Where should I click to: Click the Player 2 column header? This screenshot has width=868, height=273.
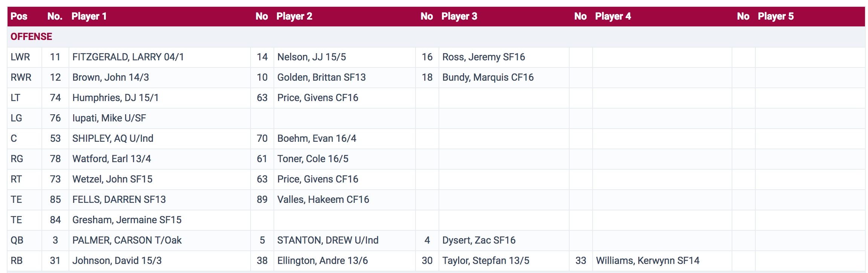coord(294,16)
